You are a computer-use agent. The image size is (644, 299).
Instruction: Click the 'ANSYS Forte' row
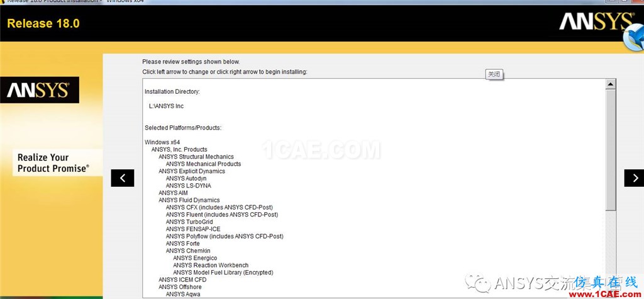(x=183, y=244)
